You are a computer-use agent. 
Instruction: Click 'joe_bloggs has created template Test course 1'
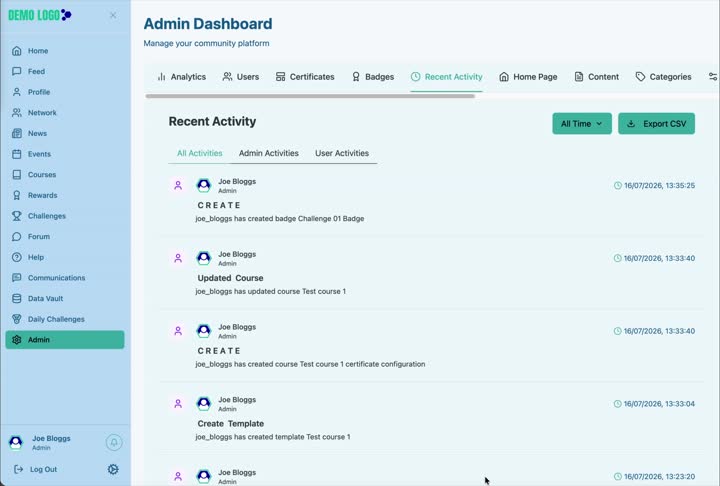[273, 437]
